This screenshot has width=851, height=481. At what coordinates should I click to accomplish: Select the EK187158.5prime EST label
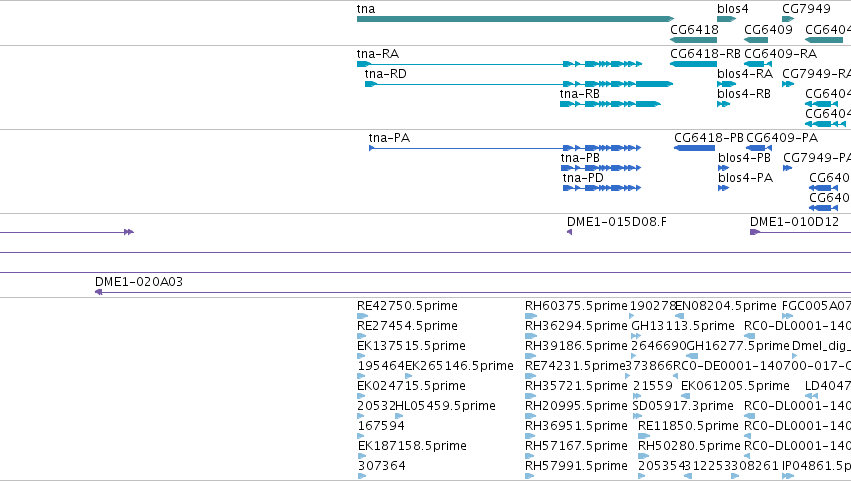(x=412, y=446)
